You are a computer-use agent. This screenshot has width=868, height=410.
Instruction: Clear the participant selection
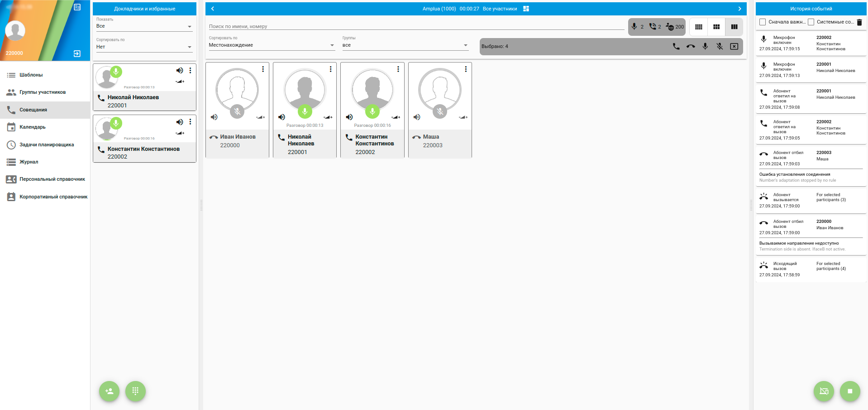tap(734, 46)
